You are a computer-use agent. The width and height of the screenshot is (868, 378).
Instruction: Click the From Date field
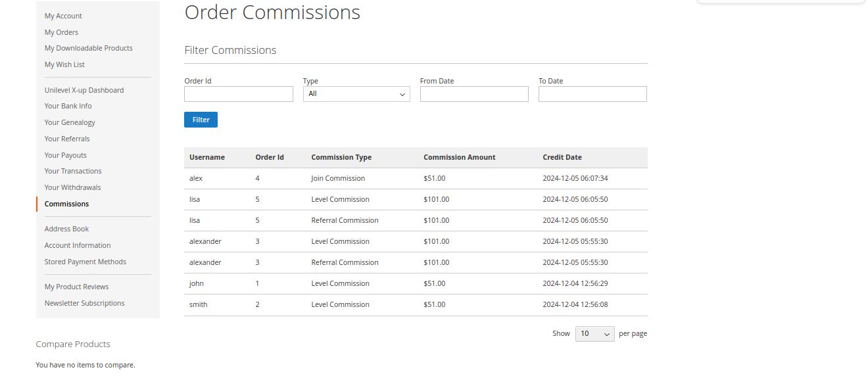pos(473,94)
